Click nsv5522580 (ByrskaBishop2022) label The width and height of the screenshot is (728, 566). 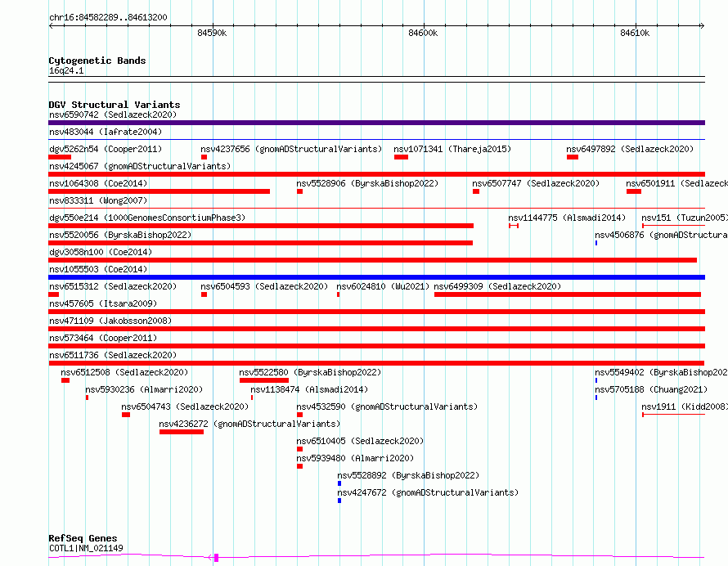tap(310, 372)
